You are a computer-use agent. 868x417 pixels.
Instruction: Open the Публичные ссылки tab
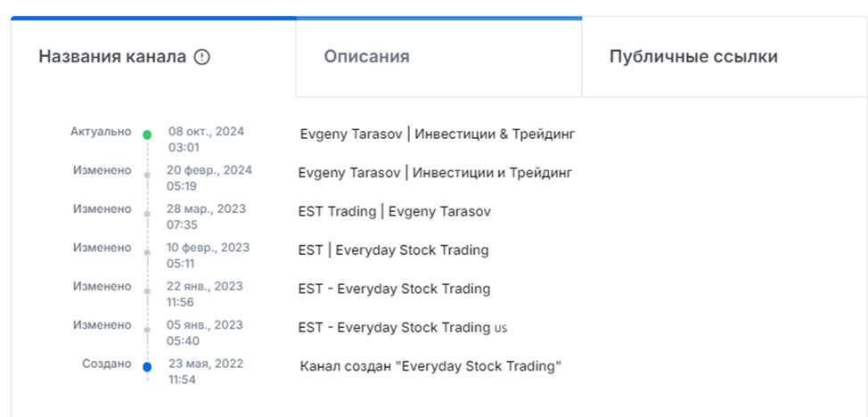point(693,57)
